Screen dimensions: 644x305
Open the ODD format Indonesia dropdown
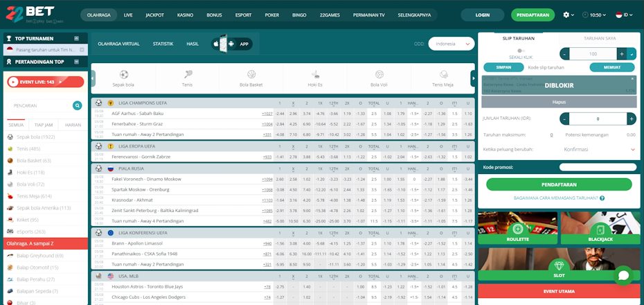[x=451, y=44]
